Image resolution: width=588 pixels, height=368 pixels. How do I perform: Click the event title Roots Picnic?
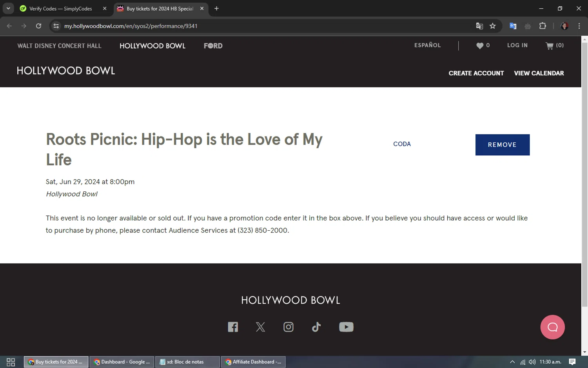pos(184,149)
